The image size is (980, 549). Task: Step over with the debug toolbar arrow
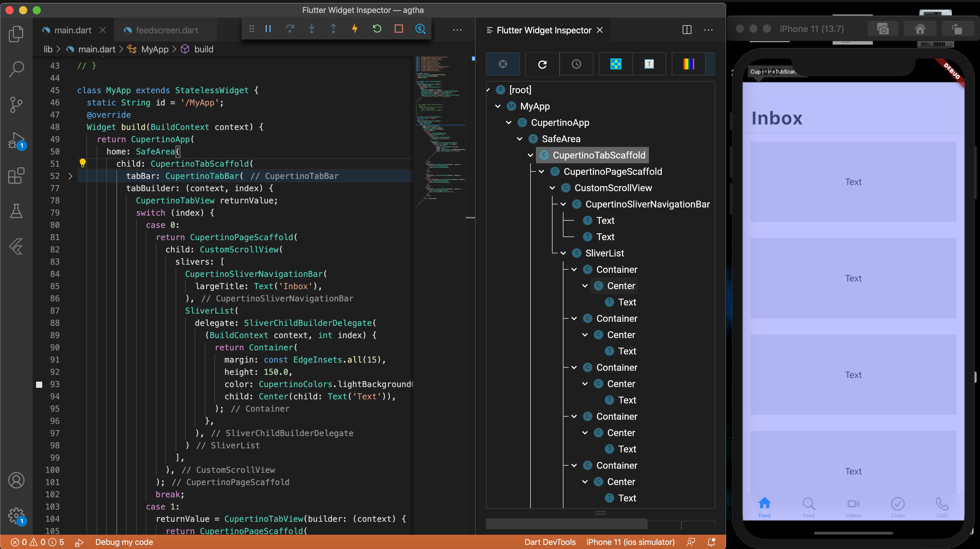(290, 29)
